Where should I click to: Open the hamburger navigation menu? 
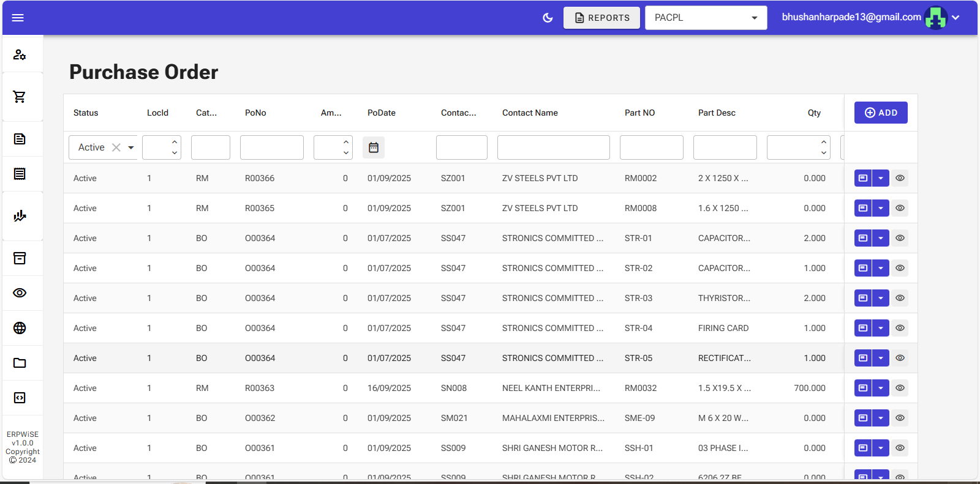(x=18, y=18)
